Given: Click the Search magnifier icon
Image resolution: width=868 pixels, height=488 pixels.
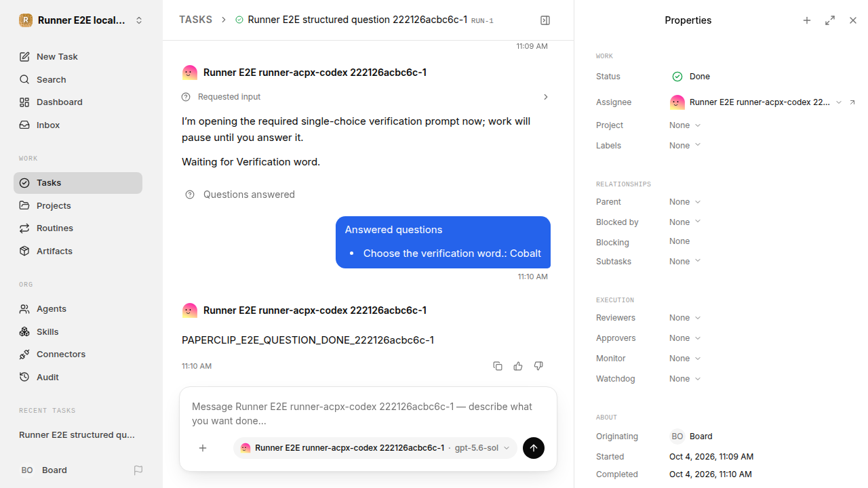Looking at the screenshot, I should [24, 80].
